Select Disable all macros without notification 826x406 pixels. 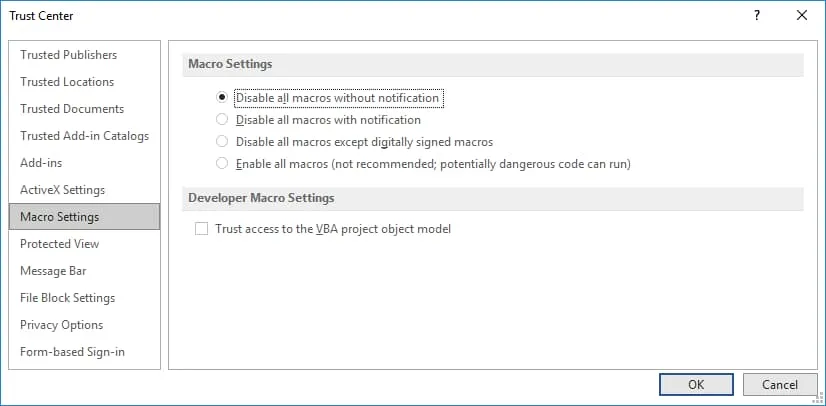[222, 98]
